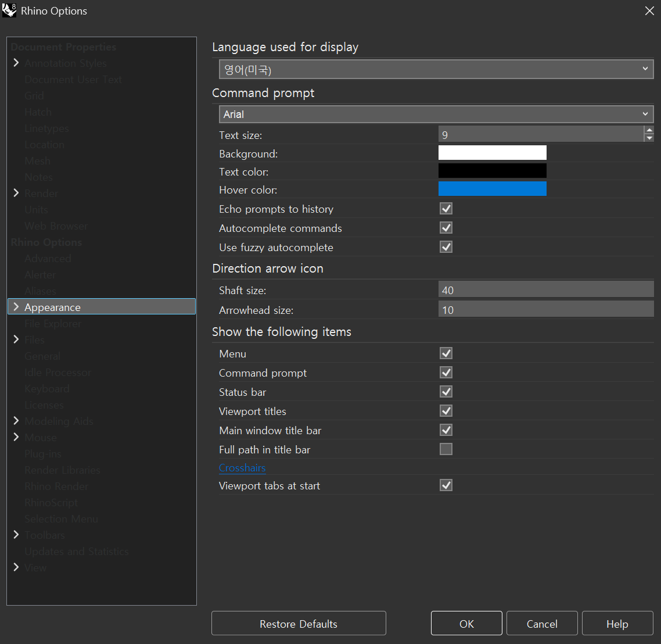Viewport: 661px width, 644px height.
Task: Select the General options page
Action: tap(42, 356)
